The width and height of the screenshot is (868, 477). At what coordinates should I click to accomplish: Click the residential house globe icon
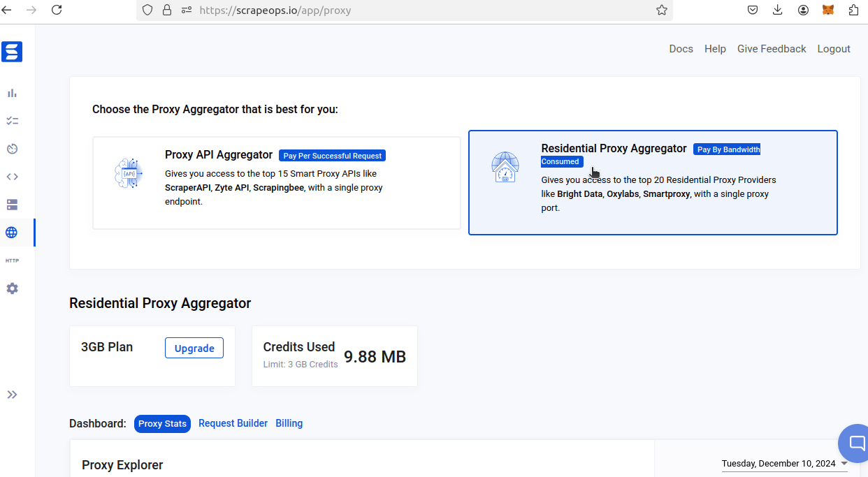coord(505,168)
